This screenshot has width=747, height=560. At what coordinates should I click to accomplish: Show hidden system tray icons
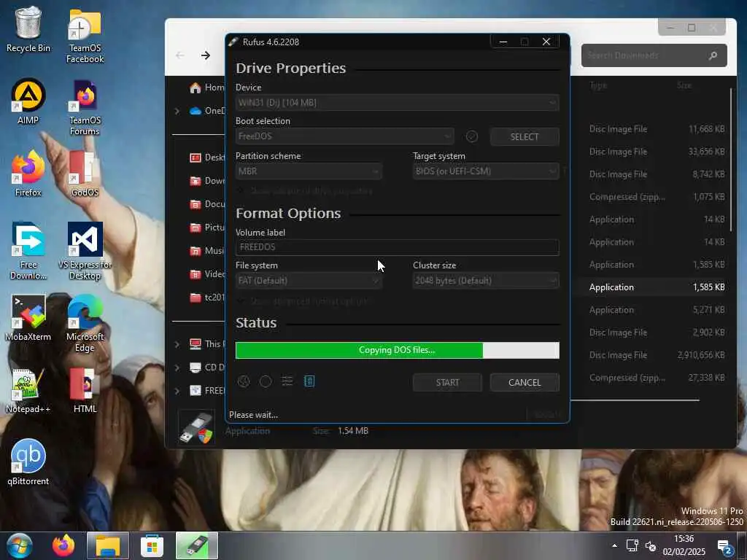(614, 546)
